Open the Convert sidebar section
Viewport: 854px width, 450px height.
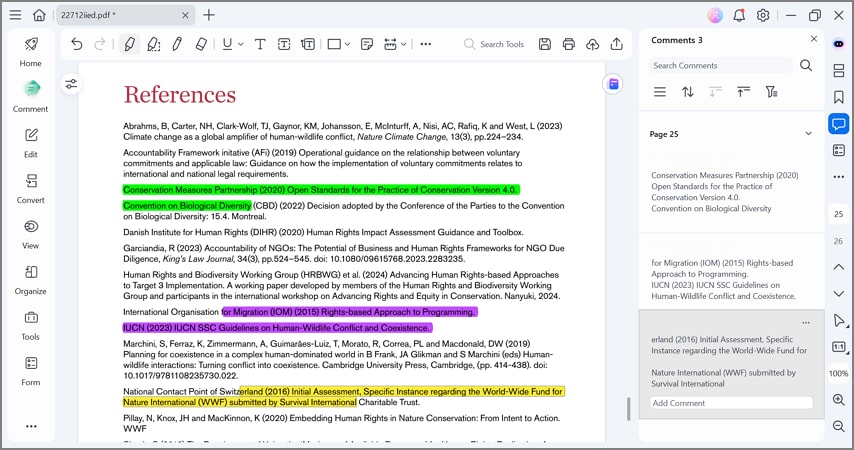(30, 188)
